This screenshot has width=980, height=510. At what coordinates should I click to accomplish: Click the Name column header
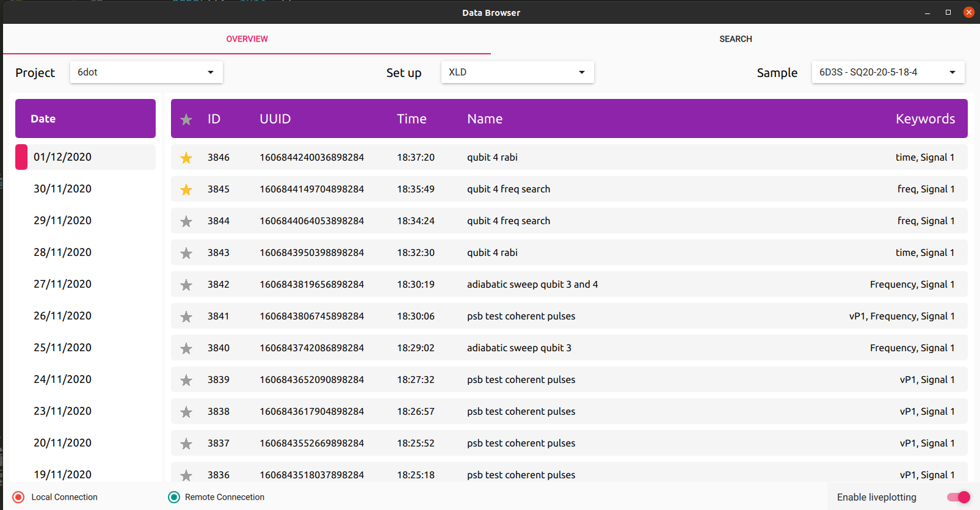point(485,119)
